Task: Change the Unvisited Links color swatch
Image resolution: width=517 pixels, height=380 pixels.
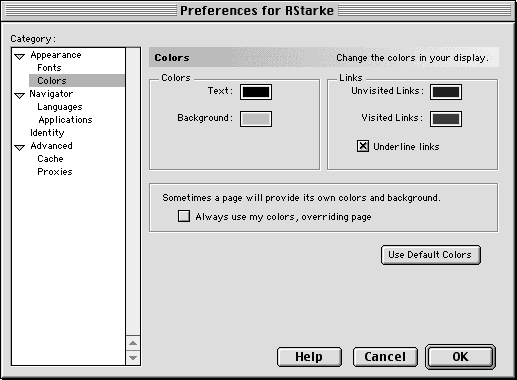Action: 446,92
